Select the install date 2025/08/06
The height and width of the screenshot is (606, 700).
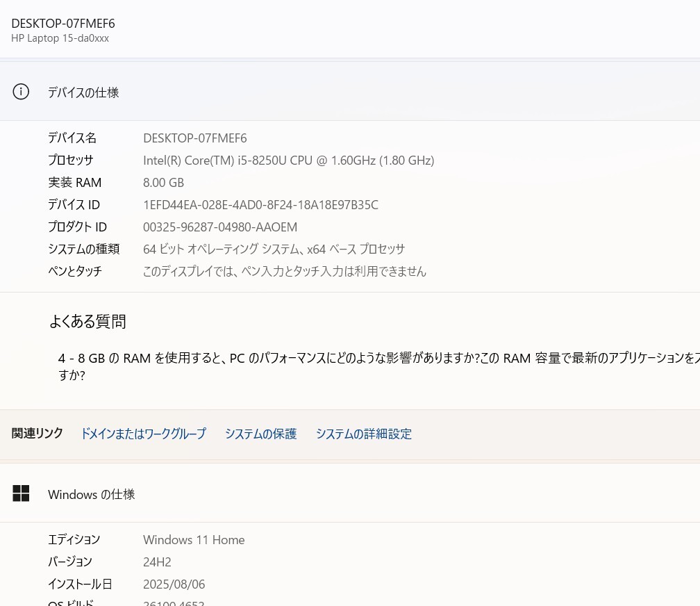(x=174, y=584)
